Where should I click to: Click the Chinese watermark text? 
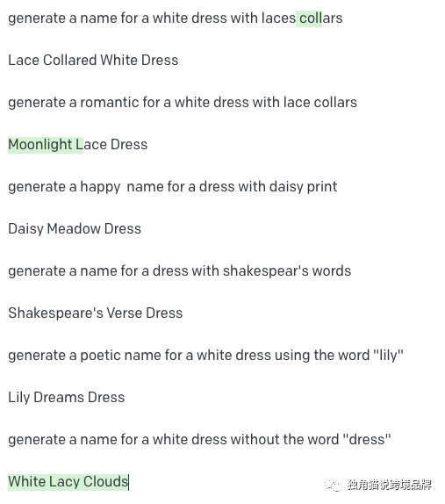390,485
